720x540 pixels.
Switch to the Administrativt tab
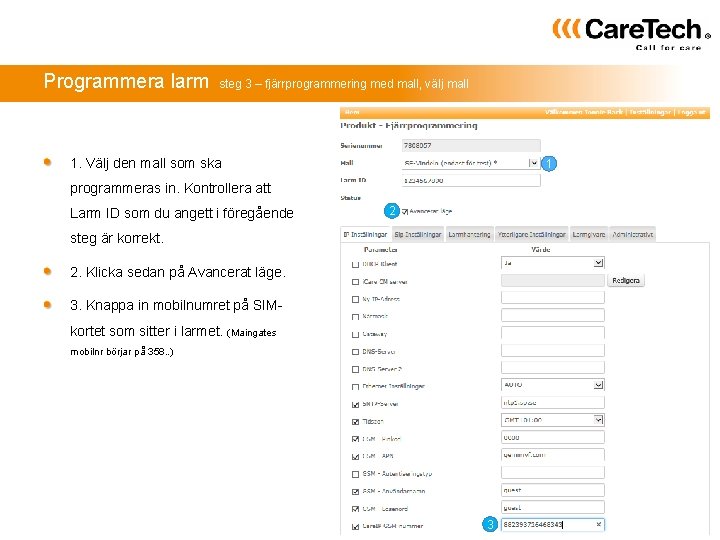(633, 234)
